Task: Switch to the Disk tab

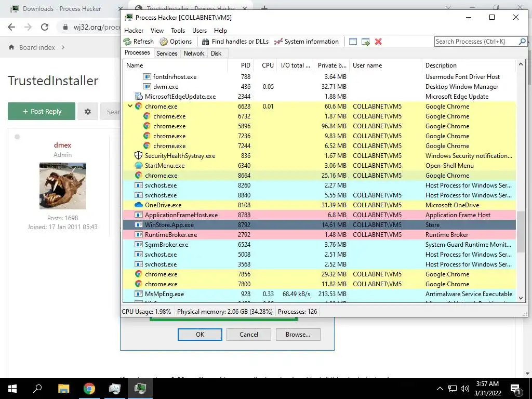Action: coord(216,54)
